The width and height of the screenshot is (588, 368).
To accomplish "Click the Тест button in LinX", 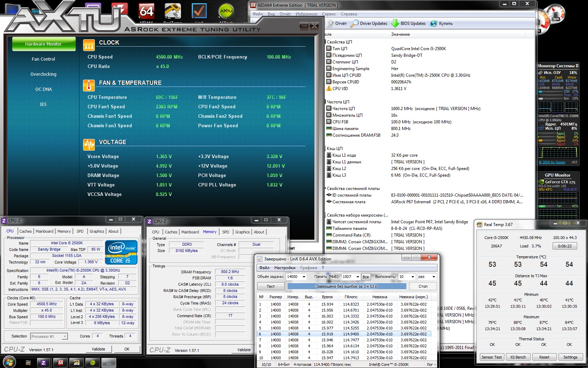I will 271,286.
